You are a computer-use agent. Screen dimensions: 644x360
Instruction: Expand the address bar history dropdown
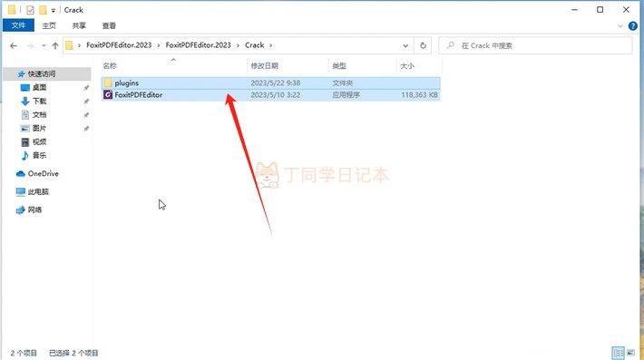405,45
